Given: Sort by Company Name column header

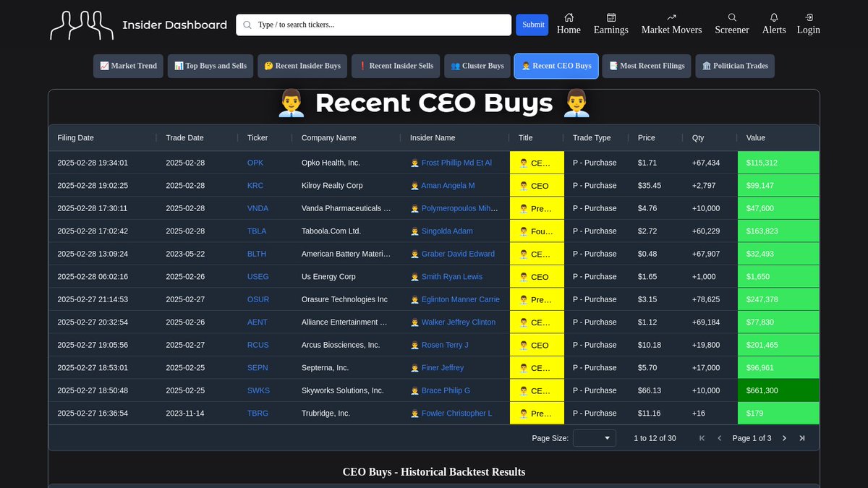Looking at the screenshot, I should (x=329, y=138).
